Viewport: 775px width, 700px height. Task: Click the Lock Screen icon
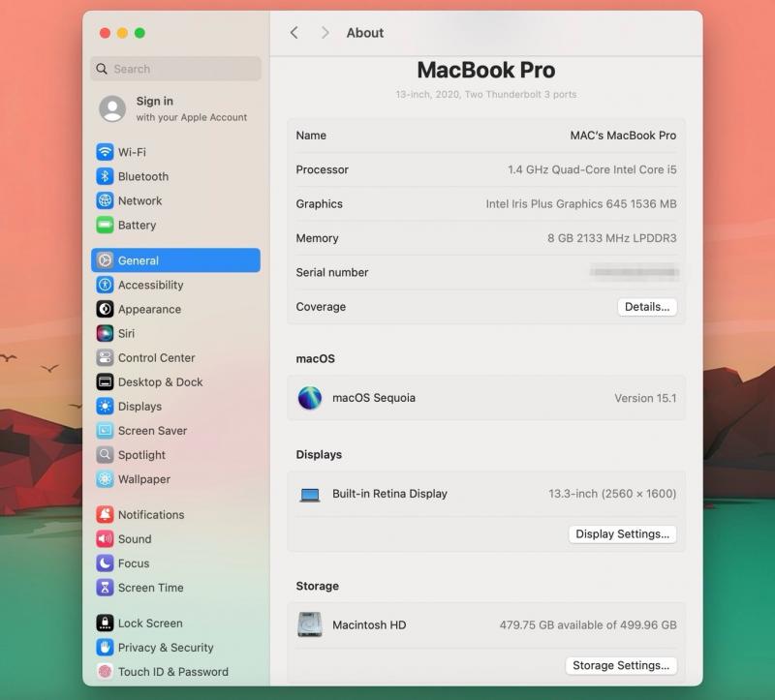[x=105, y=623]
